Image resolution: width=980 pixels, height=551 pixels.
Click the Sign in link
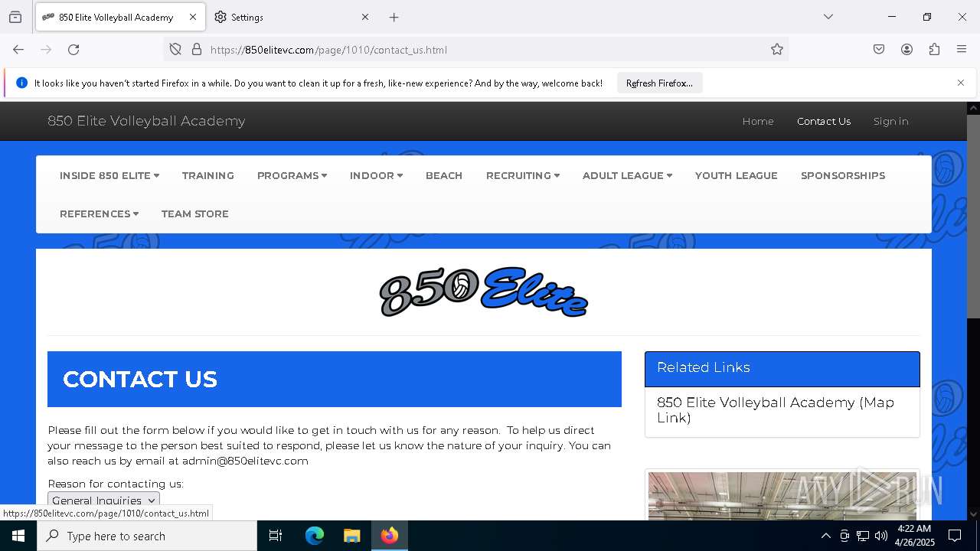891,121
